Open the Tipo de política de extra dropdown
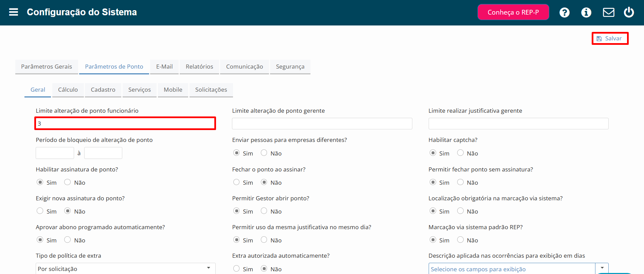644x274 pixels. pyautogui.click(x=125, y=269)
